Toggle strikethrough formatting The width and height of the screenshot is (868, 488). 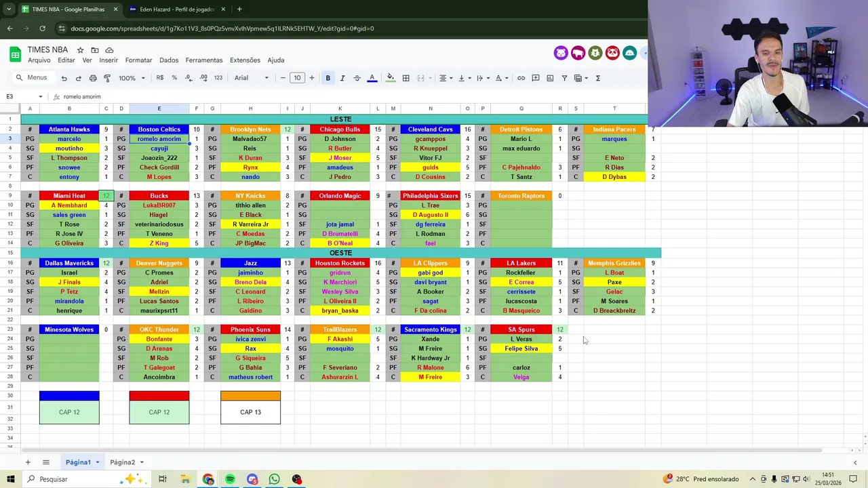click(357, 78)
